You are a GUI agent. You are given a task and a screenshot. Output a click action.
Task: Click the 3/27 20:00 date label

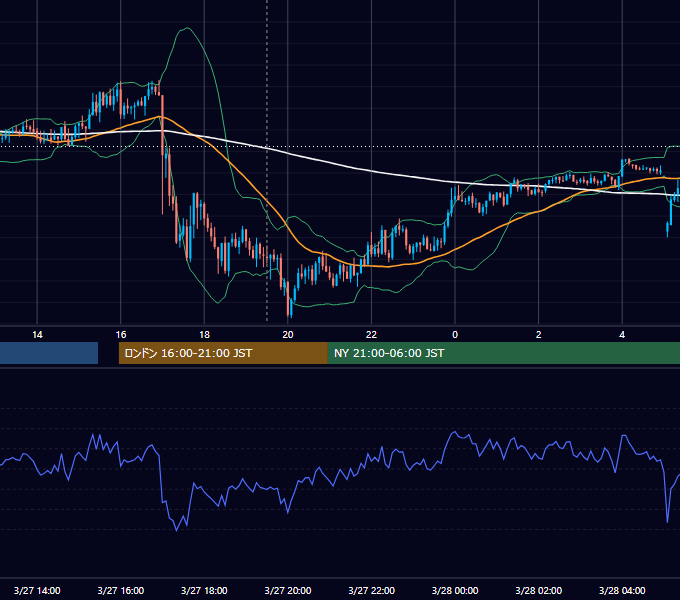tap(288, 590)
